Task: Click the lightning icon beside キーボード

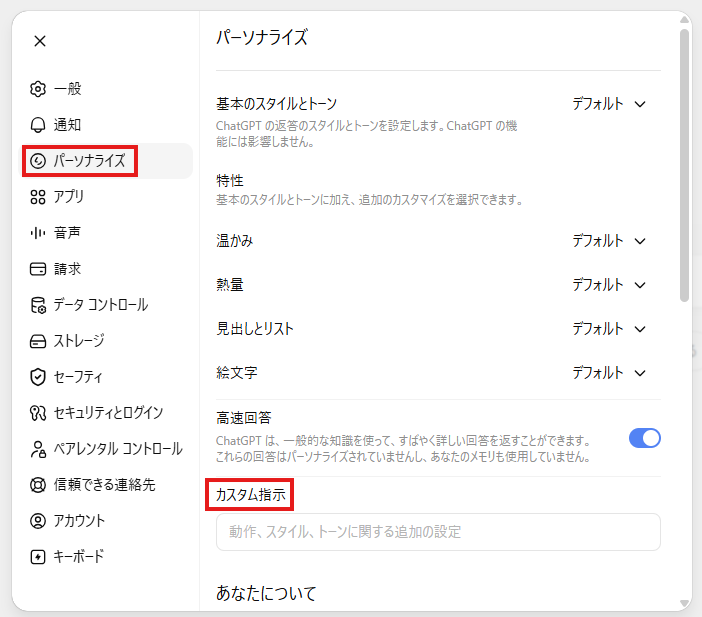Action: click(x=38, y=557)
